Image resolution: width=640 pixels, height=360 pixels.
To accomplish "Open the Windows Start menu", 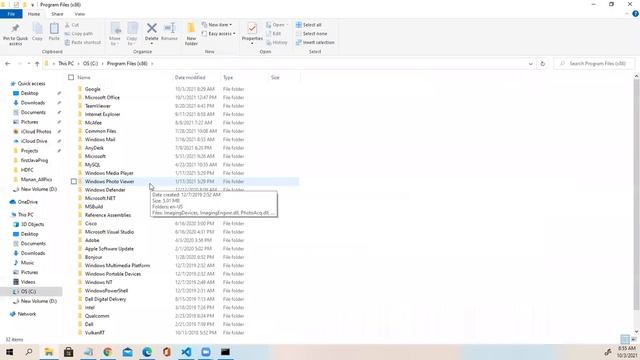I will (x=9, y=352).
